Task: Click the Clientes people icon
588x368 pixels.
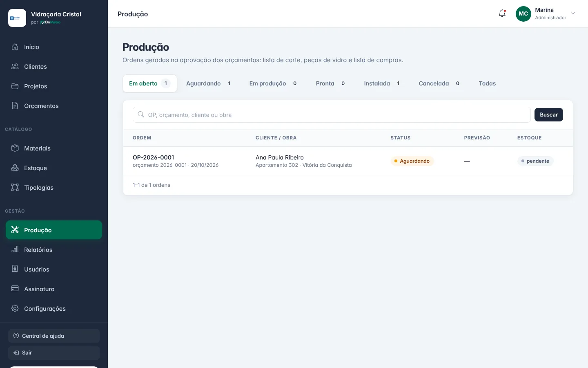Action: pyautogui.click(x=15, y=66)
